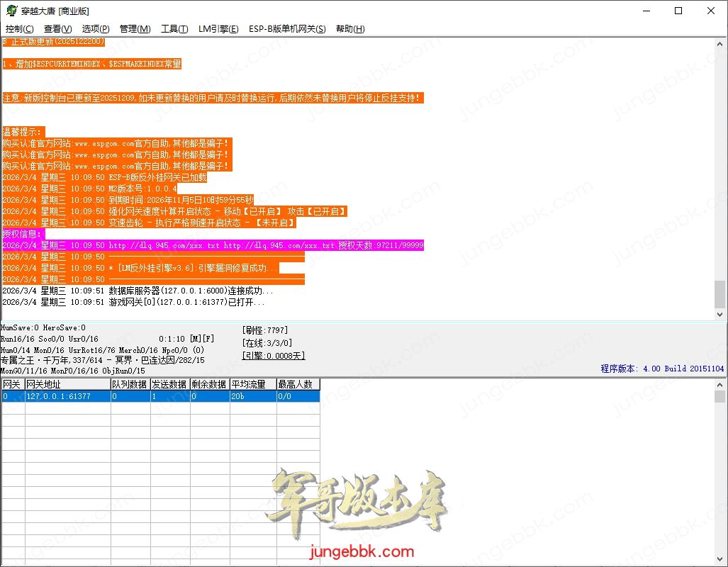Click the 网关地址 column header

click(67, 384)
